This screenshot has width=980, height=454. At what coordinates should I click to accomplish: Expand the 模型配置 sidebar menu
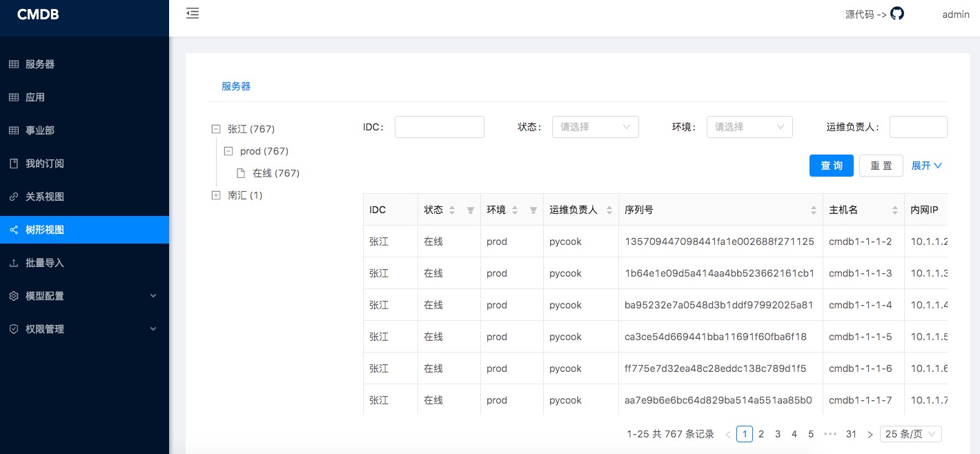pyautogui.click(x=84, y=296)
